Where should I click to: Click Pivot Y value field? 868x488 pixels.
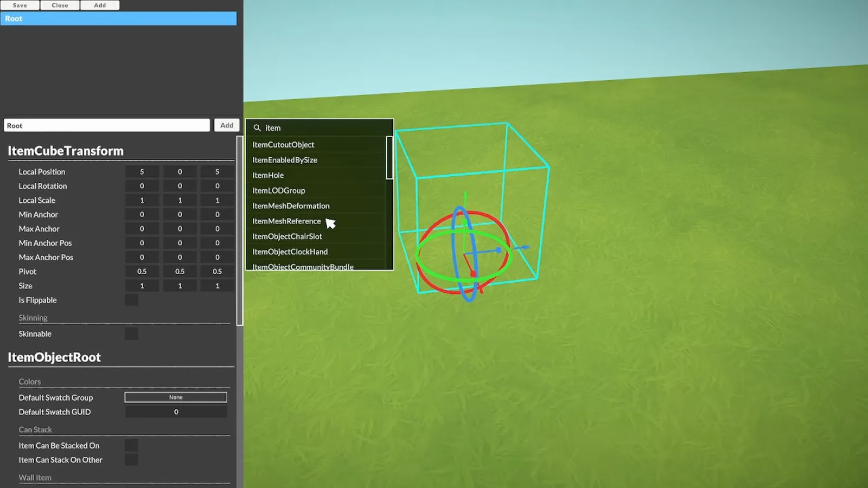point(180,271)
